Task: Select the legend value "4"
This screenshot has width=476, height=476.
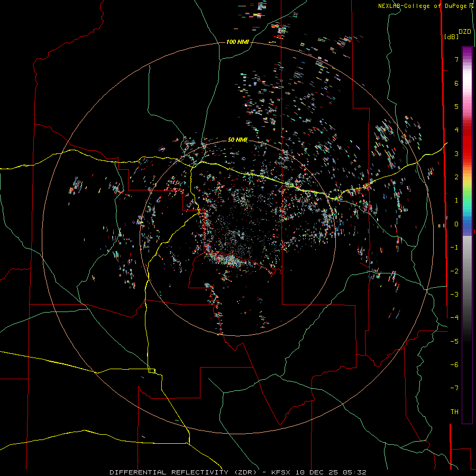Action: (x=456, y=130)
